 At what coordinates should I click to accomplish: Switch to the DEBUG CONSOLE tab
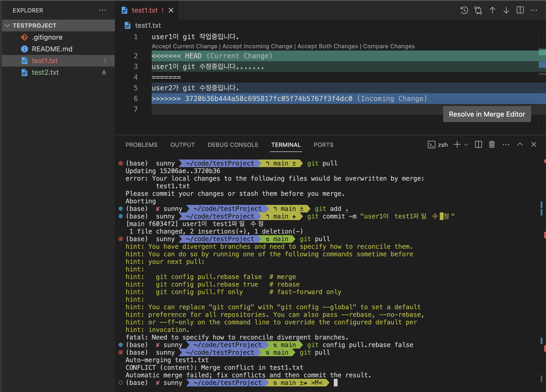pos(233,145)
